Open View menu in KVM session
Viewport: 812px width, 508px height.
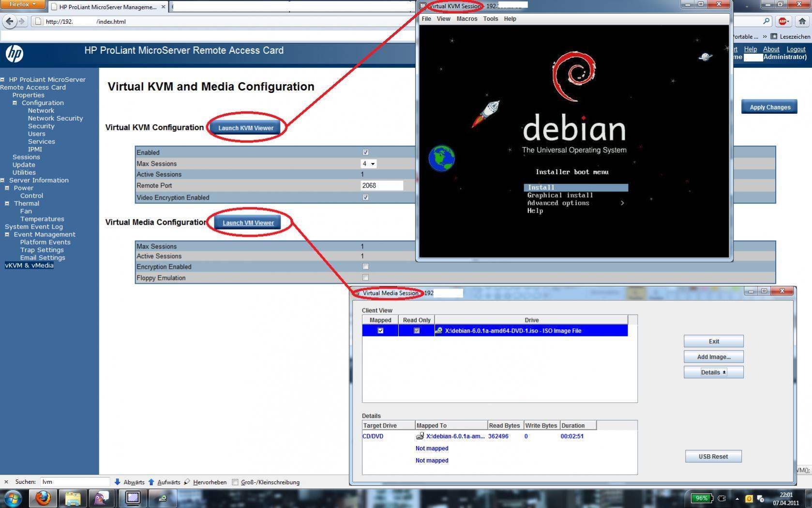point(443,18)
